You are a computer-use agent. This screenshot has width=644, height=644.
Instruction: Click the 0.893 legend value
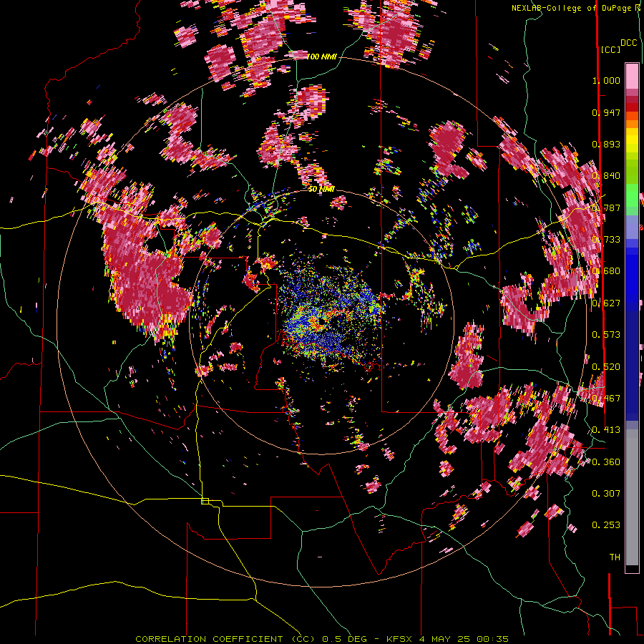coord(606,144)
